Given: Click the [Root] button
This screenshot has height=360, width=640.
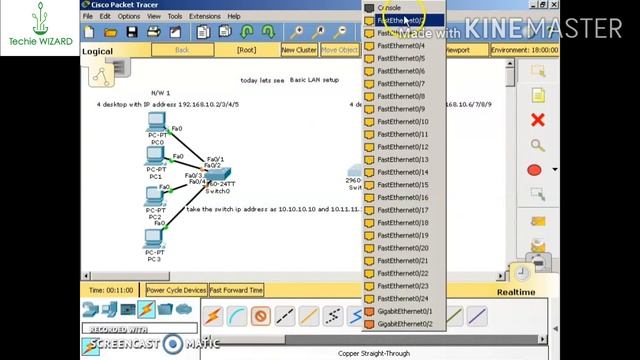Looking at the screenshot, I should pos(247,50).
